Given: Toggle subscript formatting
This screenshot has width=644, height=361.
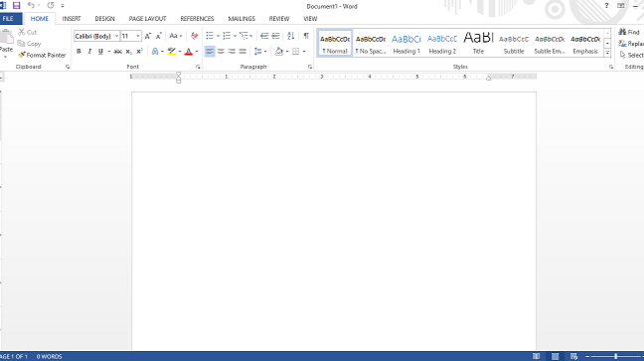Looking at the screenshot, I should coord(129,52).
